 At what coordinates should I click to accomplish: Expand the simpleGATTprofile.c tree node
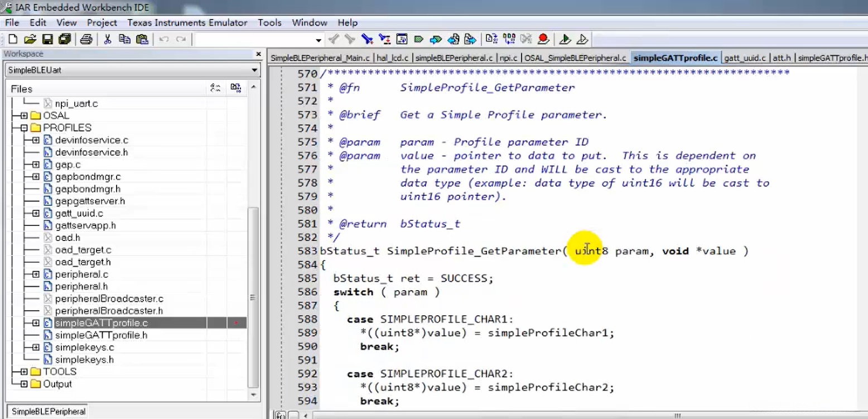[36, 323]
